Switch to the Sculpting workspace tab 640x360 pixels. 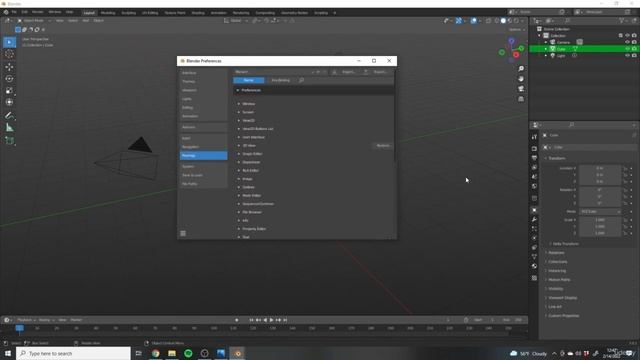click(129, 13)
